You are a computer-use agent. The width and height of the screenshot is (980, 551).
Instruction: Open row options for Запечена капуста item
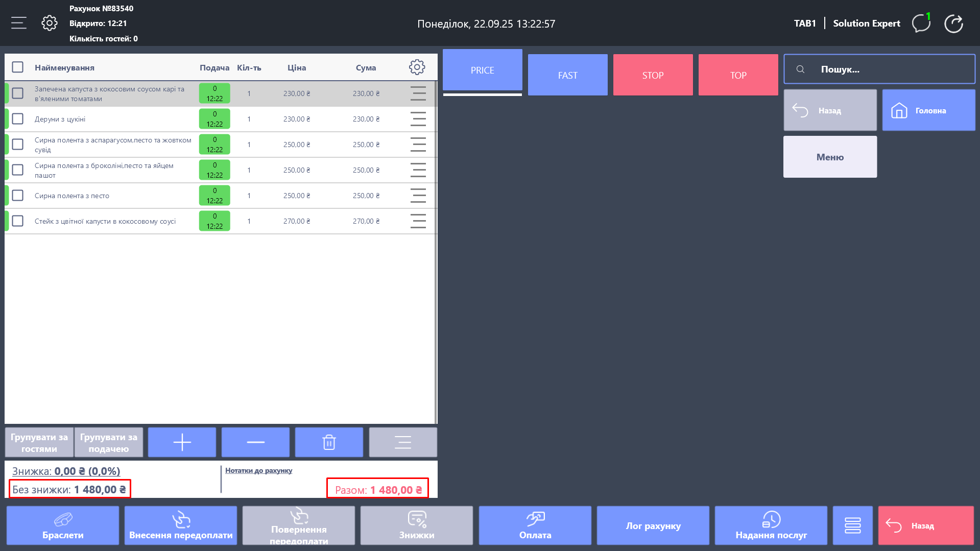tap(418, 93)
